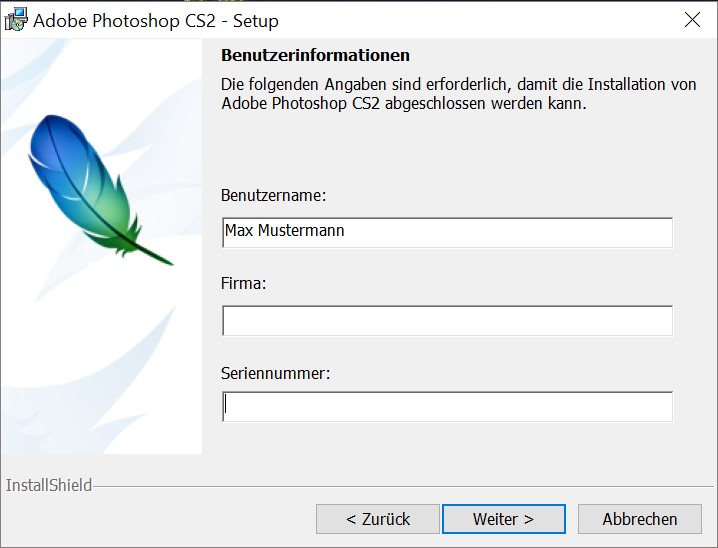
Task: Click the InstallShield branding text
Action: coord(49,485)
